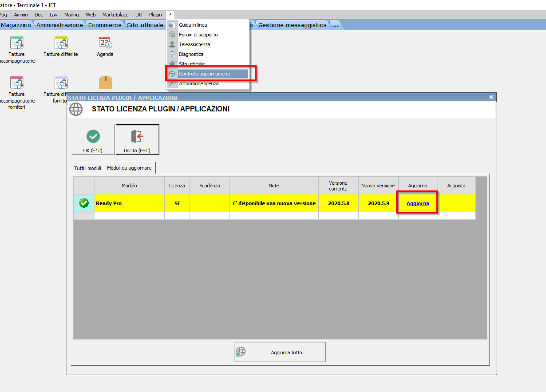Image resolution: width=546 pixels, height=392 pixels.
Task: Click the Note column header
Action: tap(274, 186)
